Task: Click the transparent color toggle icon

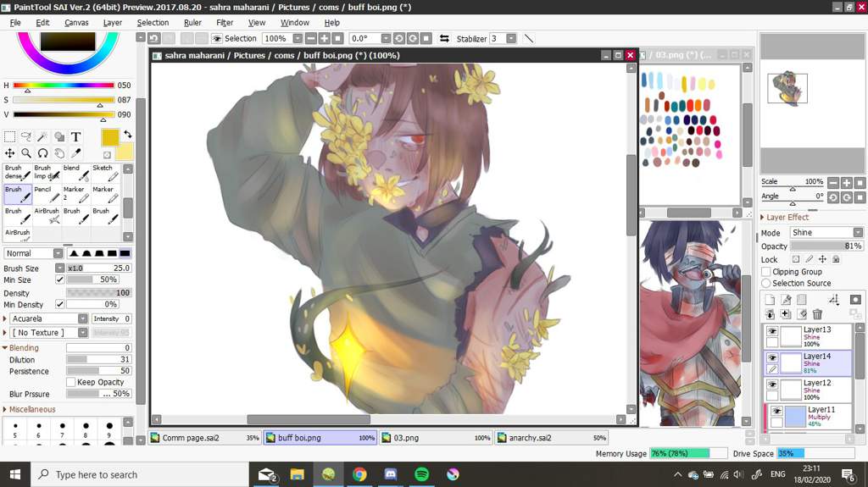Action: click(107, 155)
